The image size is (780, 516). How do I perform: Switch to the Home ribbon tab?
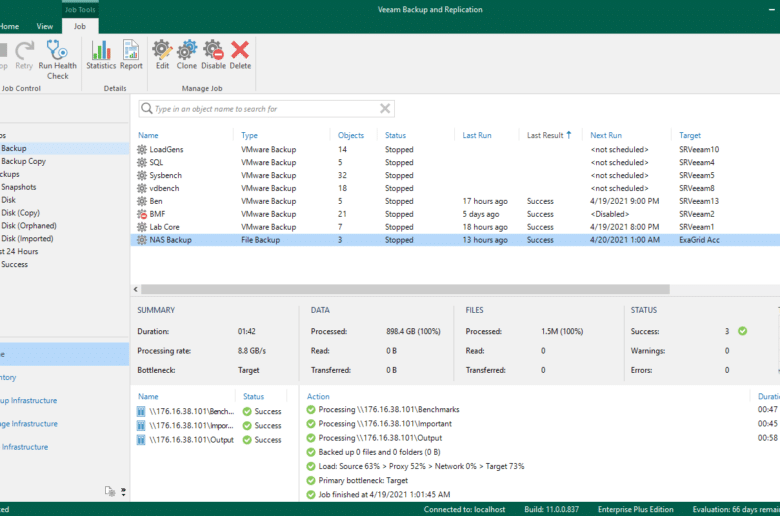click(9, 26)
